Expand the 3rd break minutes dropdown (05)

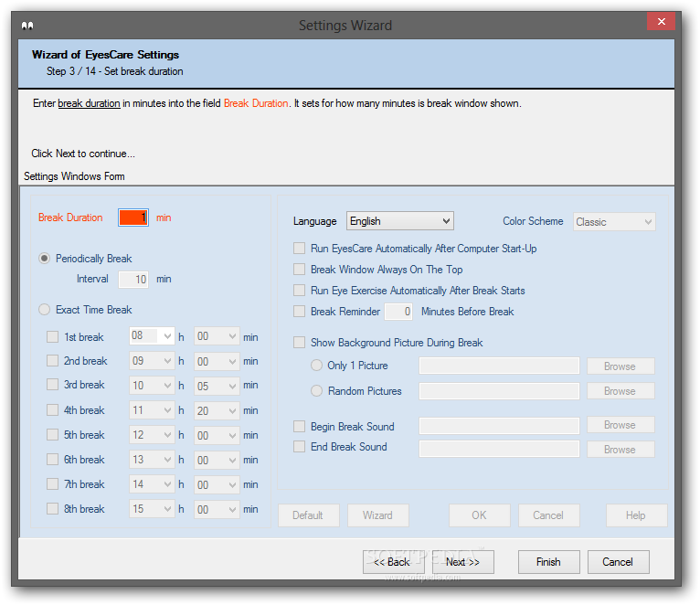pyautogui.click(x=216, y=386)
